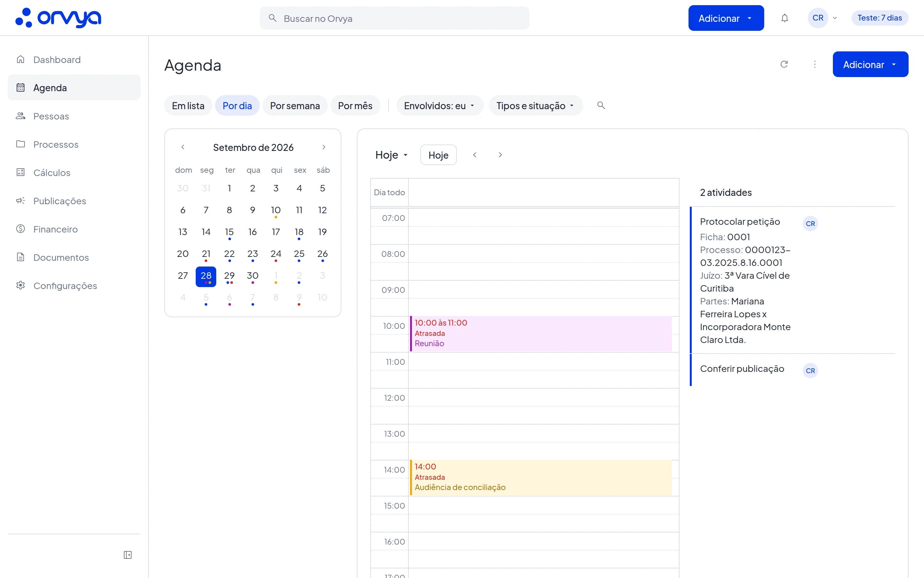
Task: Click CR avatar on Conferir publicação
Action: pyautogui.click(x=810, y=371)
